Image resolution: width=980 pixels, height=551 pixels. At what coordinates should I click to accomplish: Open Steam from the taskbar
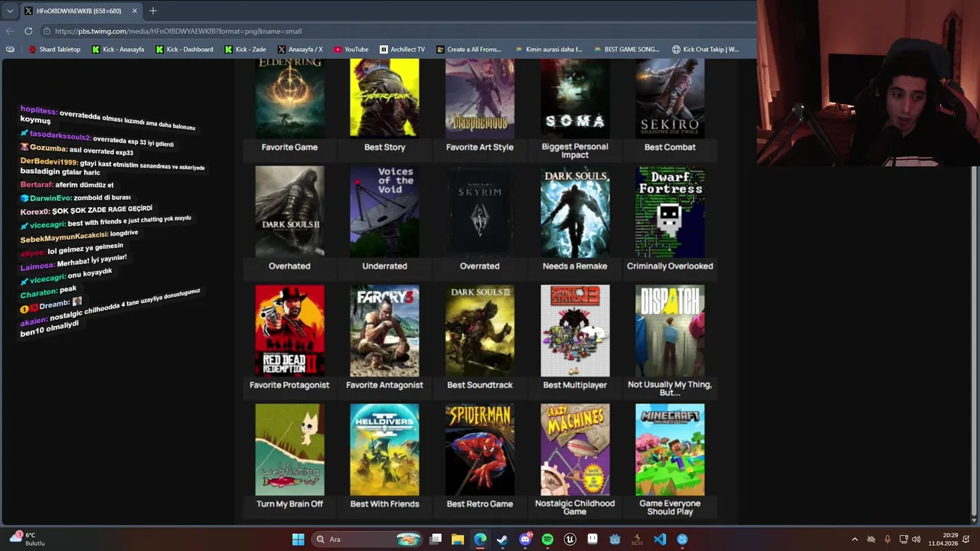coord(502,540)
